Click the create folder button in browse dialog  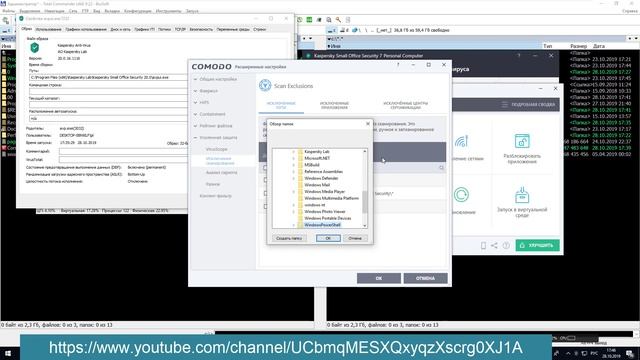click(289, 238)
